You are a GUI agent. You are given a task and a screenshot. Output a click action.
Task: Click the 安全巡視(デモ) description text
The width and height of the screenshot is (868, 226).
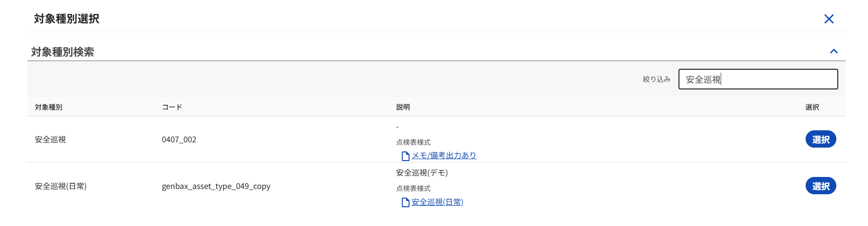(422, 173)
